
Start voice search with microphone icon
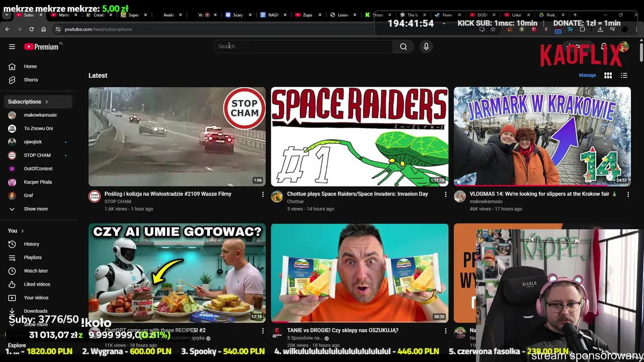(426, 46)
